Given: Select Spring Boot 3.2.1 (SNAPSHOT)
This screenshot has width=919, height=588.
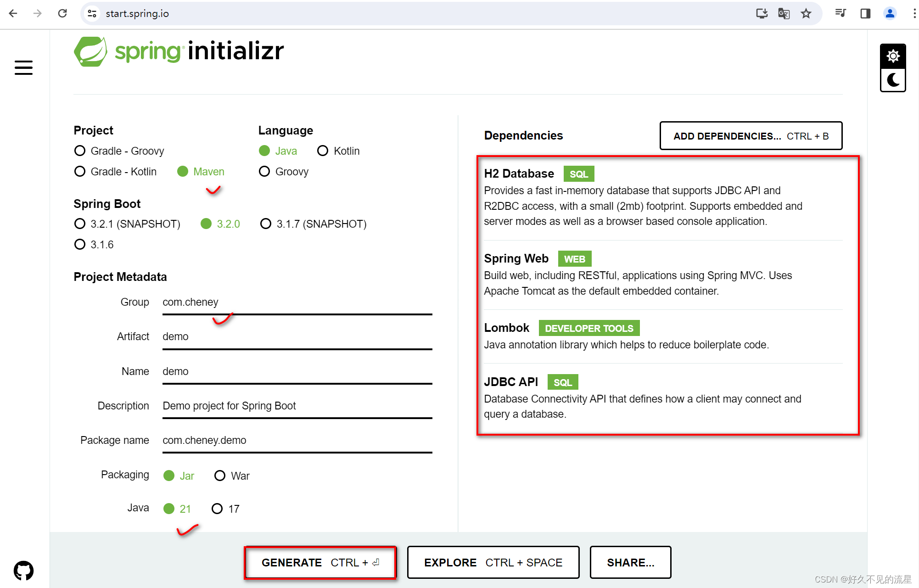Looking at the screenshot, I should (127, 224).
